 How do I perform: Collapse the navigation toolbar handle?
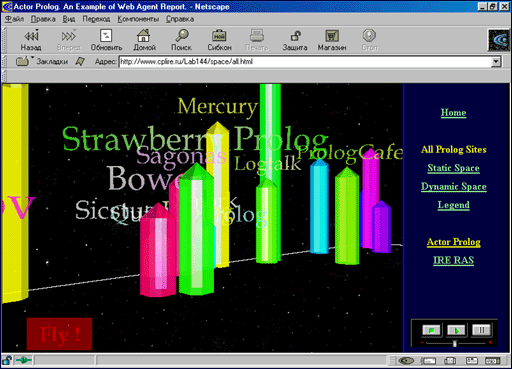4,40
